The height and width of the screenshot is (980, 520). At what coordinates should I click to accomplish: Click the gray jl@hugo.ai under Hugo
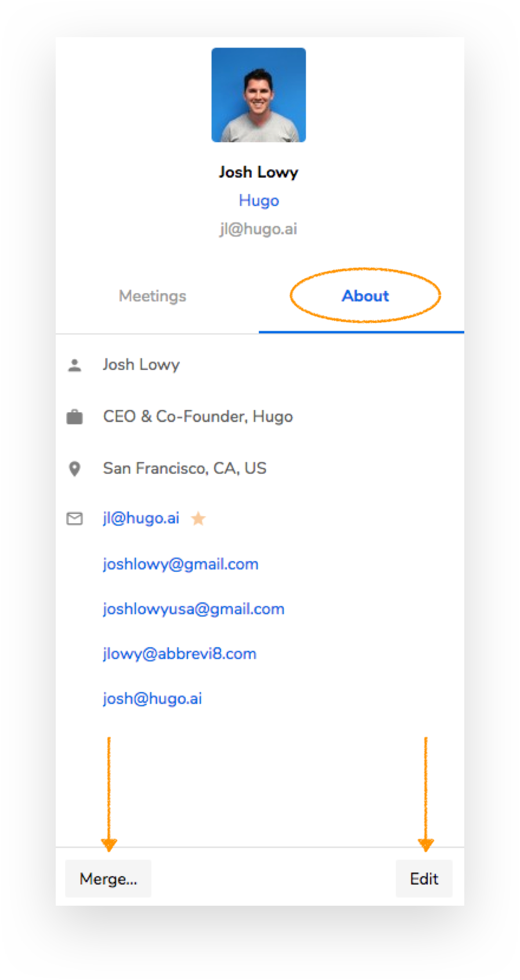pos(259,229)
